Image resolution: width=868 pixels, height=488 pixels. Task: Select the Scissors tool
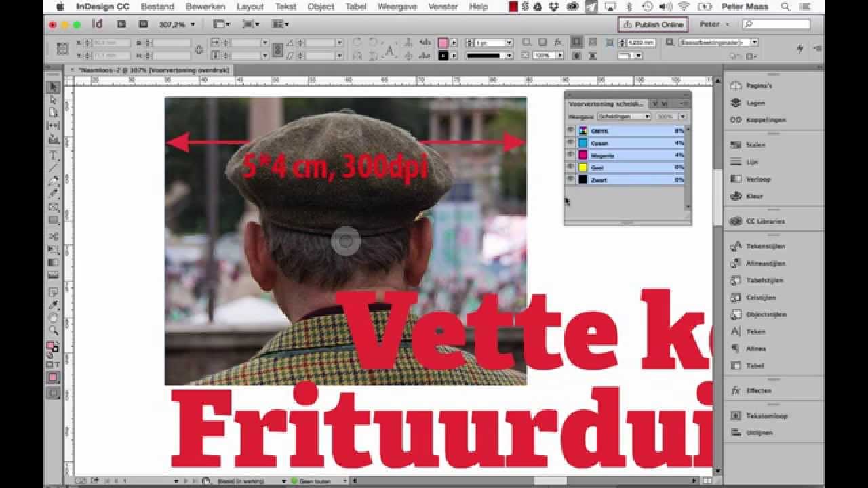coord(54,237)
